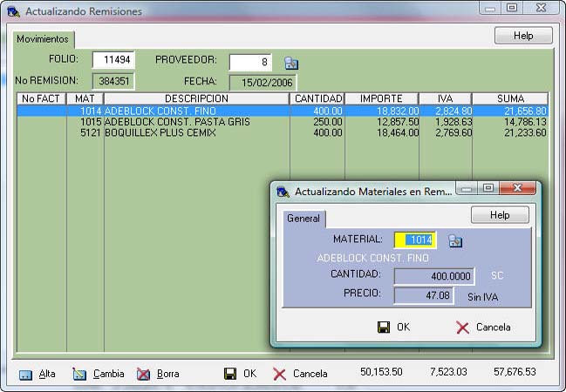Image resolution: width=566 pixels, height=392 pixels.
Task: Click Cancela label in materials dialog
Action: pyautogui.click(x=493, y=327)
